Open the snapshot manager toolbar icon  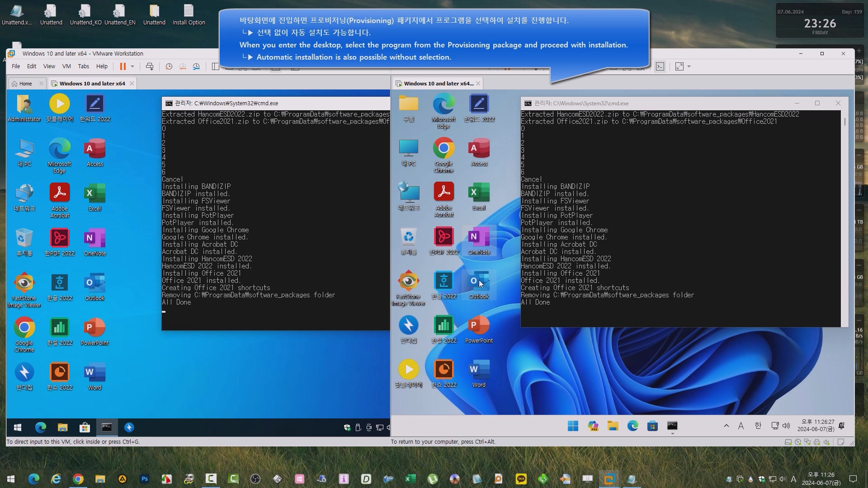point(196,66)
